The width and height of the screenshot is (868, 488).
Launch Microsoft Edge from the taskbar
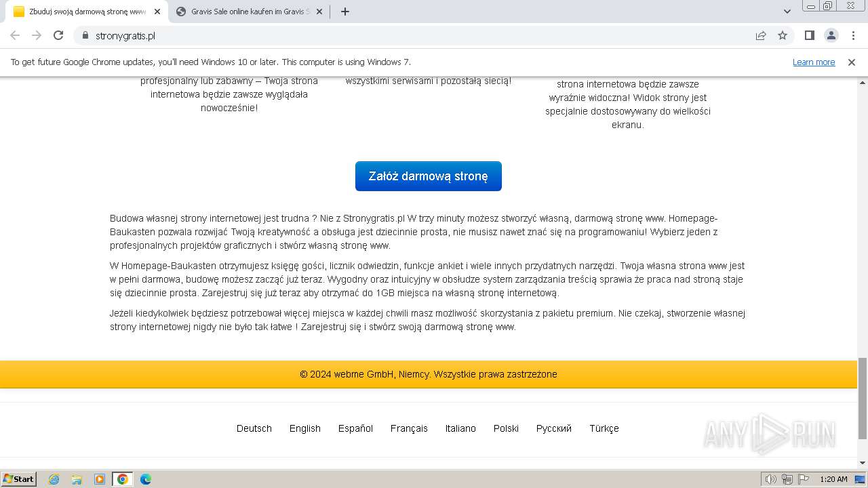[146, 479]
